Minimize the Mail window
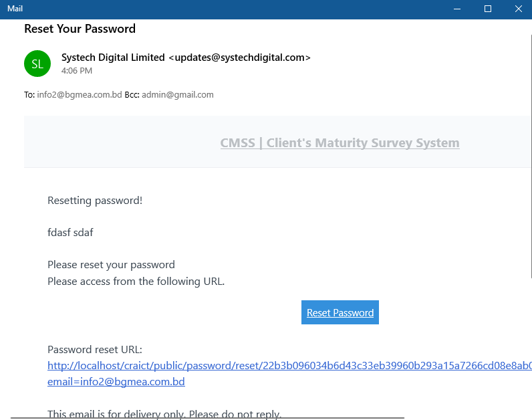Image resolution: width=532 pixels, height=420 pixels. coord(458,9)
